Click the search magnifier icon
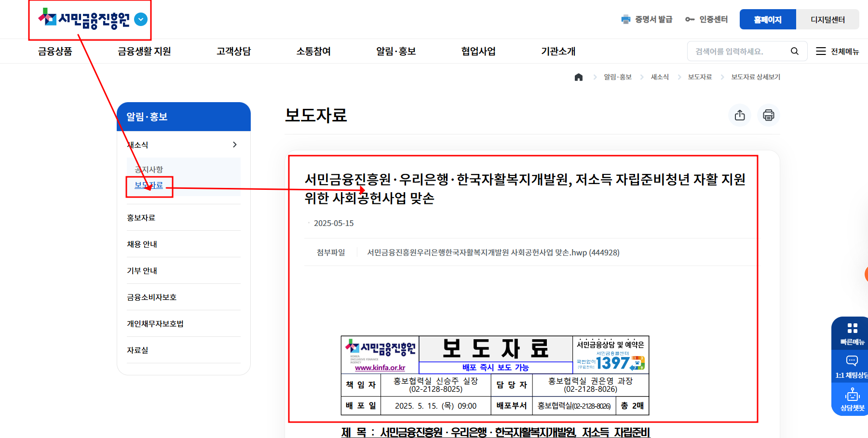 [795, 51]
